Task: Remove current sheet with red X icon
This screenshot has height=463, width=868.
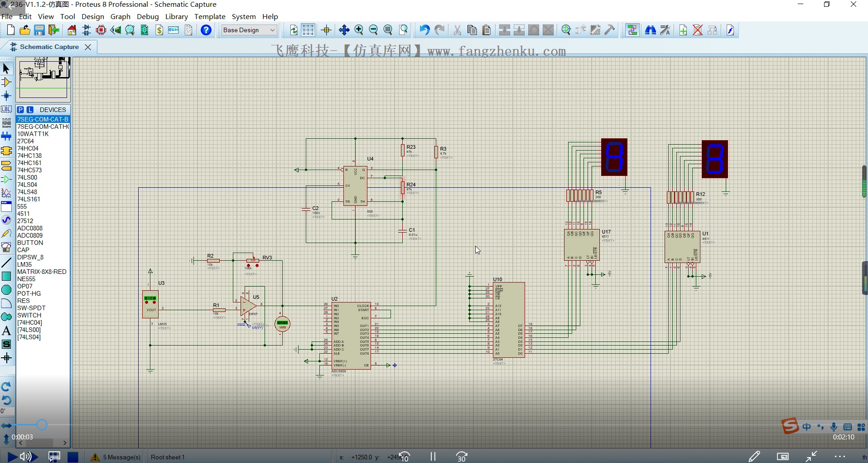Action: tap(698, 30)
